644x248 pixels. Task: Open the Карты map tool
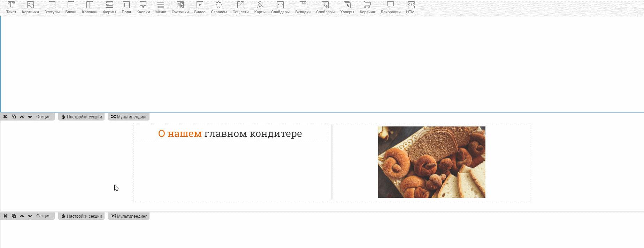click(x=260, y=8)
